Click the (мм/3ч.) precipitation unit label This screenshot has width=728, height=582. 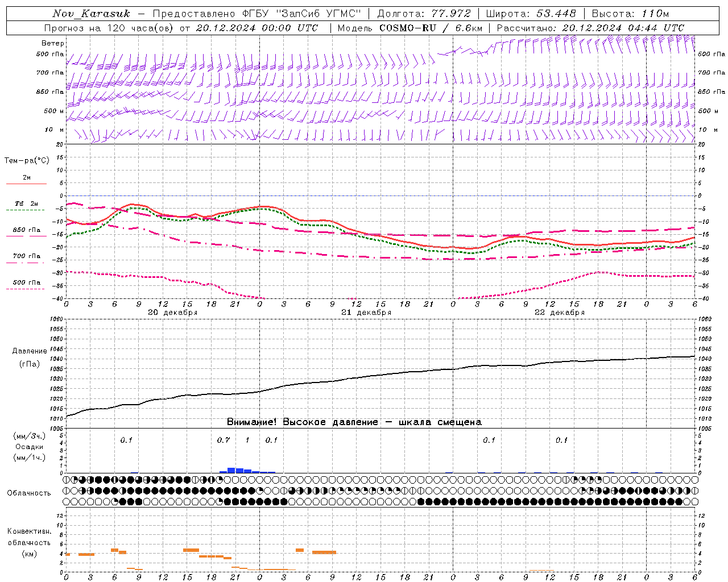click(29, 436)
